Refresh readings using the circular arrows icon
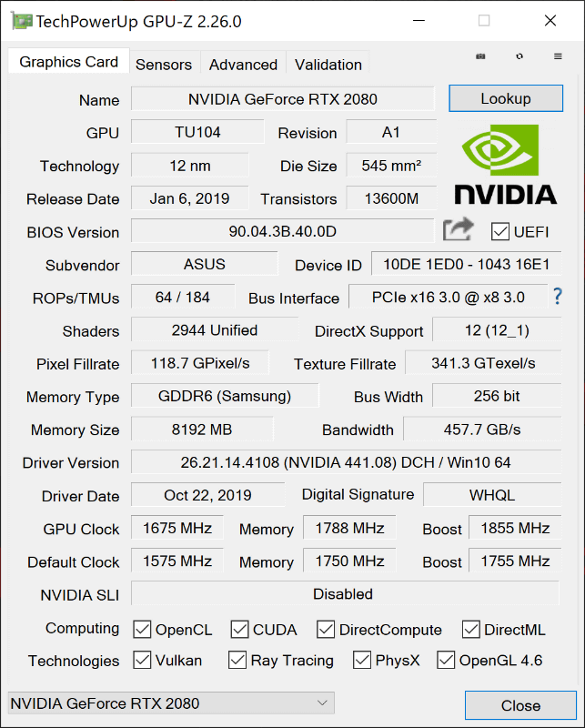Viewport: 585px width, 728px height. coord(519,56)
